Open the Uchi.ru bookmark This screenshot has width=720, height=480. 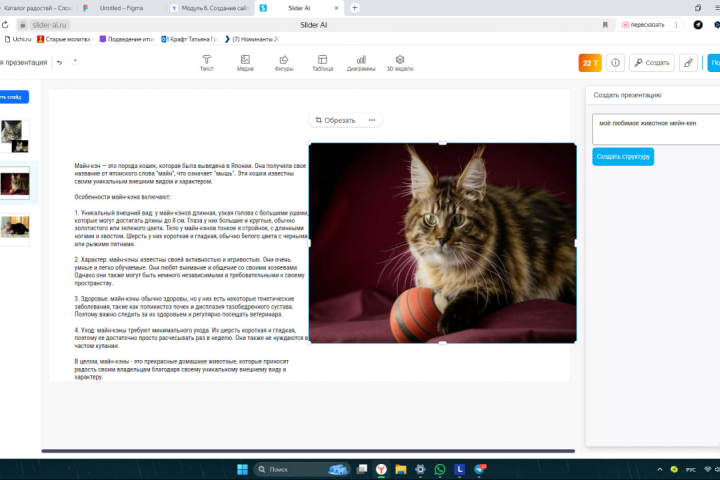18,39
